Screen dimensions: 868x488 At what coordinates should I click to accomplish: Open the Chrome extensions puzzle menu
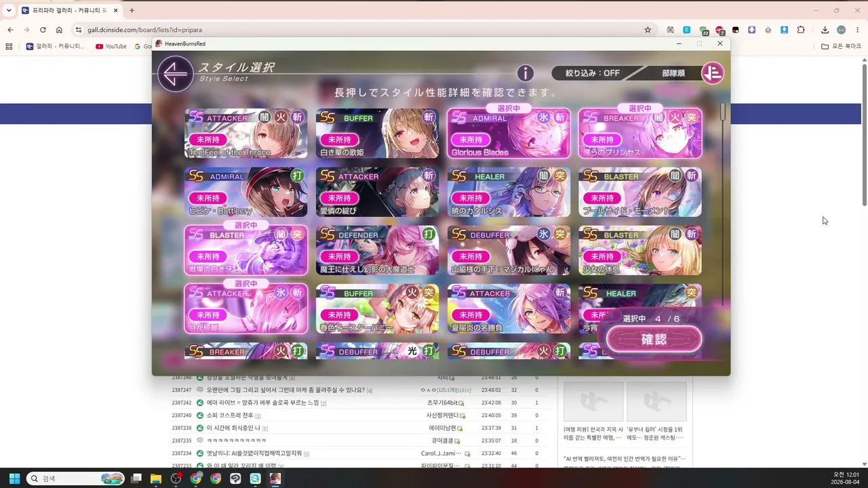[801, 30]
